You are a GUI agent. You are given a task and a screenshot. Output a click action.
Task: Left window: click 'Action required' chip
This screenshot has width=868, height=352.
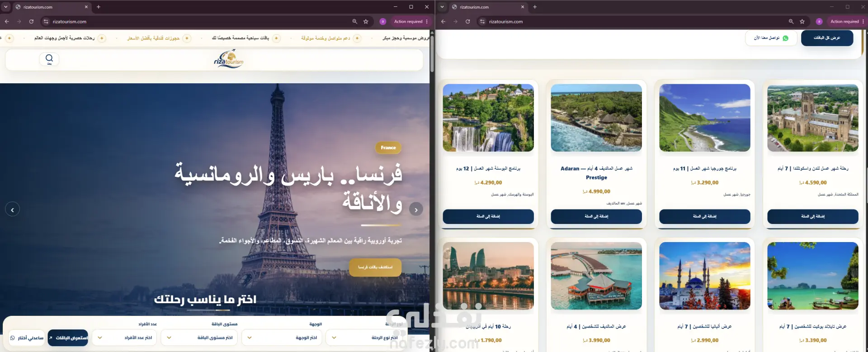[x=408, y=21]
